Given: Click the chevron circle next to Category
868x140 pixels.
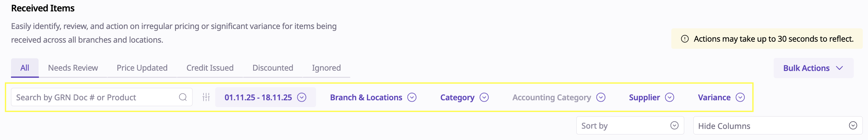Looking at the screenshot, I should point(484,97).
